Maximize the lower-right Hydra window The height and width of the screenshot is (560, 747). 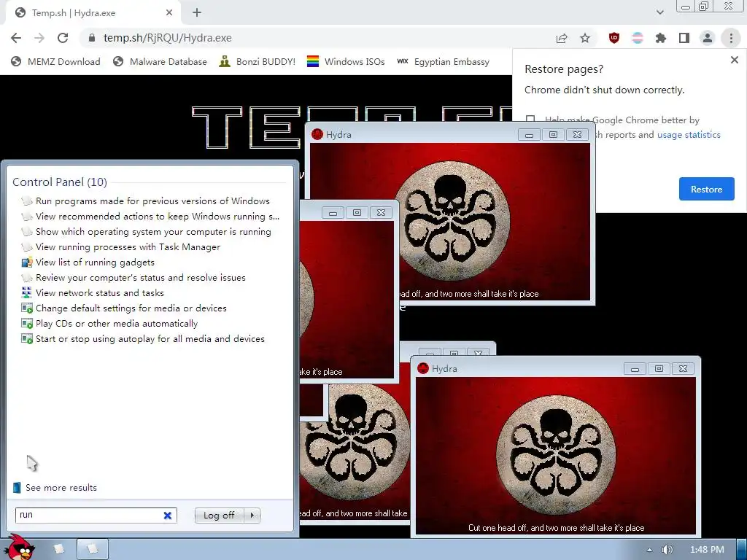point(659,368)
